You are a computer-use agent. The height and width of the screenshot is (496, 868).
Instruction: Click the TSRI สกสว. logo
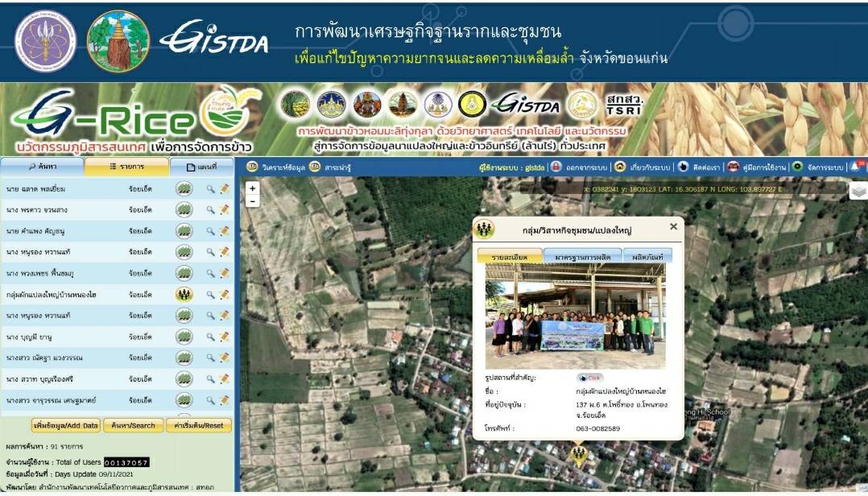pos(624,104)
